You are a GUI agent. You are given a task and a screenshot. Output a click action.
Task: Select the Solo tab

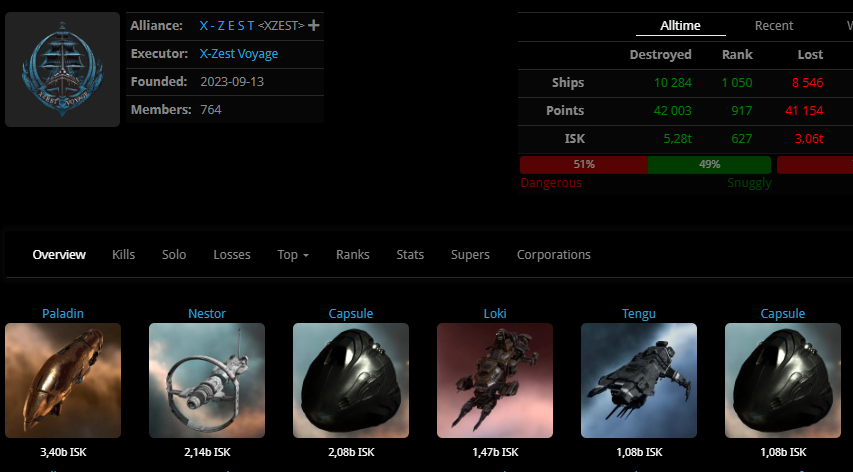(174, 255)
